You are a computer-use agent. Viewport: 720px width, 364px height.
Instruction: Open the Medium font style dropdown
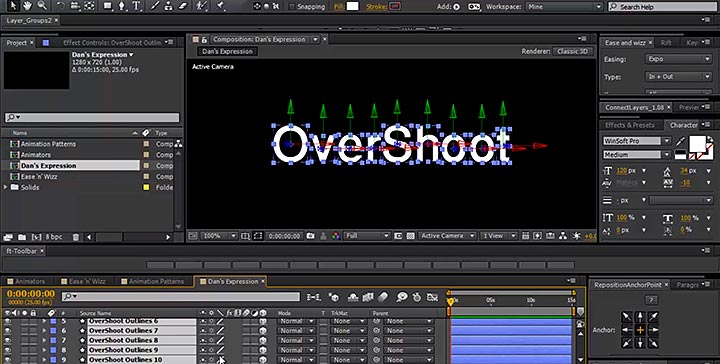[637, 155]
